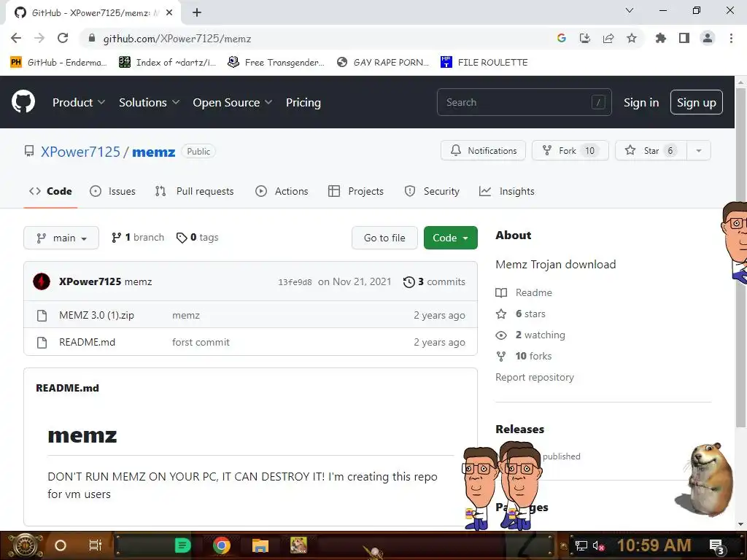Share this page icon
This screenshot has width=747, height=560.
[608, 38]
